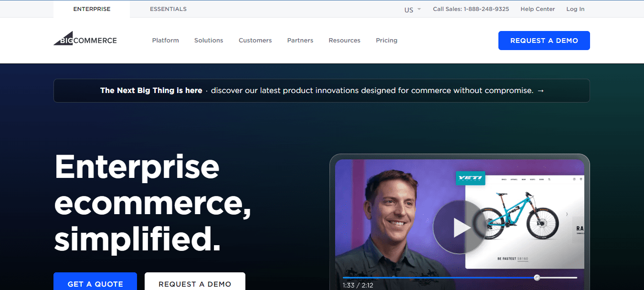
Task: Click the Yeti Cycles logo in the video
Action: (470, 179)
